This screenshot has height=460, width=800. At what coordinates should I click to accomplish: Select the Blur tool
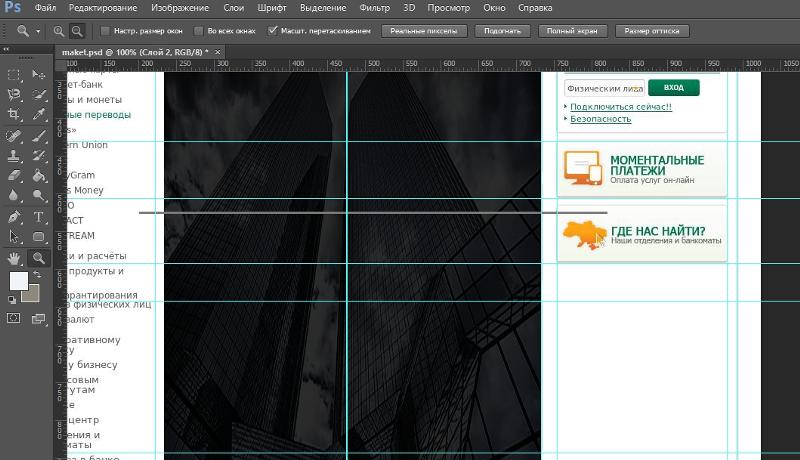14,196
